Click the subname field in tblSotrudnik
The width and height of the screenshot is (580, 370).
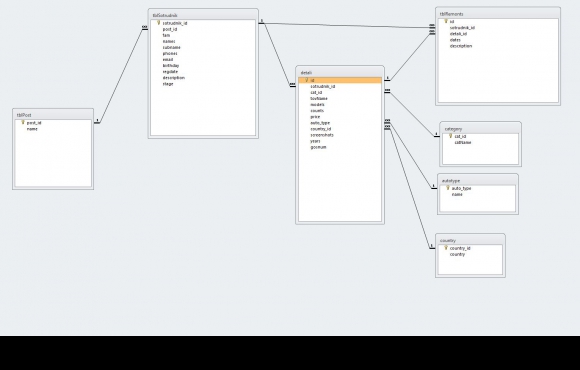tap(172, 47)
